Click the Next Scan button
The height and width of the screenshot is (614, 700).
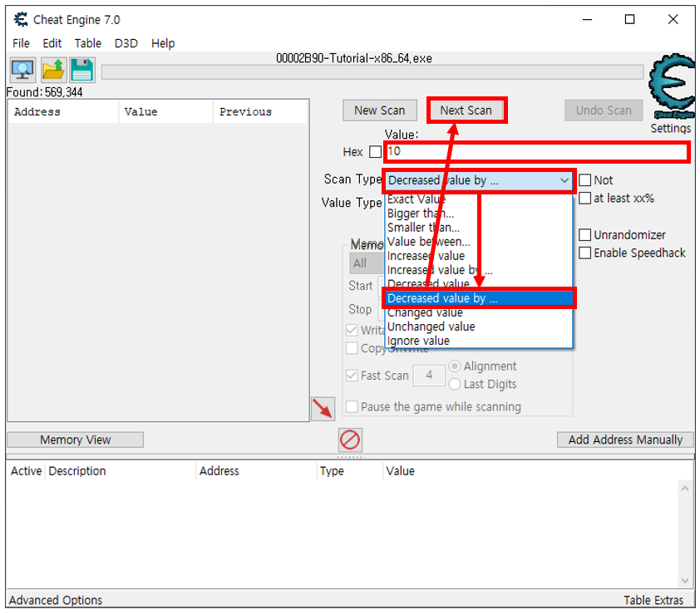click(466, 111)
